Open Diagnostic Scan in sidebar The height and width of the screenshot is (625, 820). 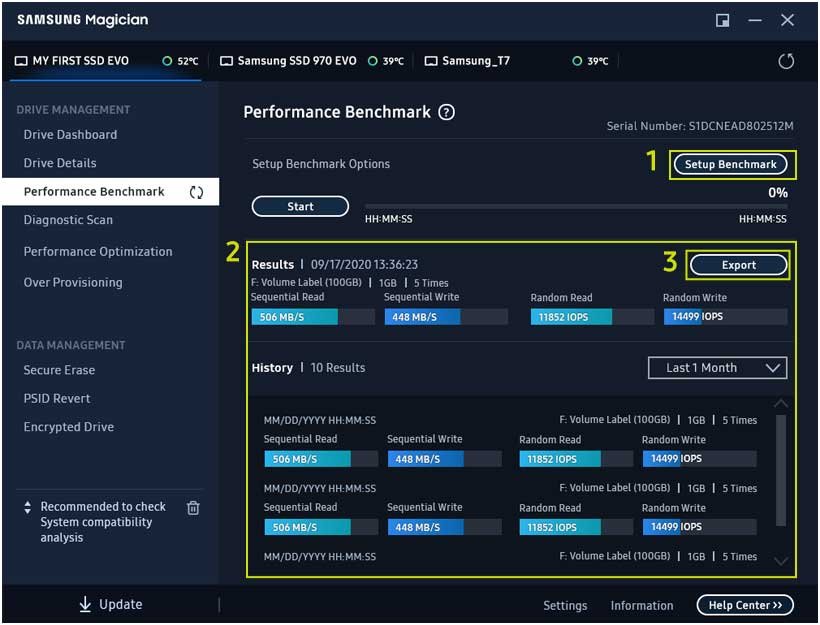coord(68,220)
